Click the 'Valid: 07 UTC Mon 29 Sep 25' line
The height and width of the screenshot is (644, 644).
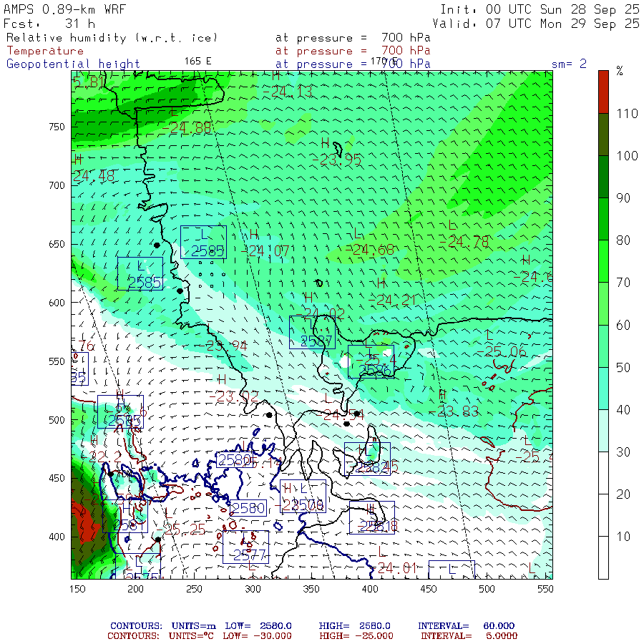[536, 24]
